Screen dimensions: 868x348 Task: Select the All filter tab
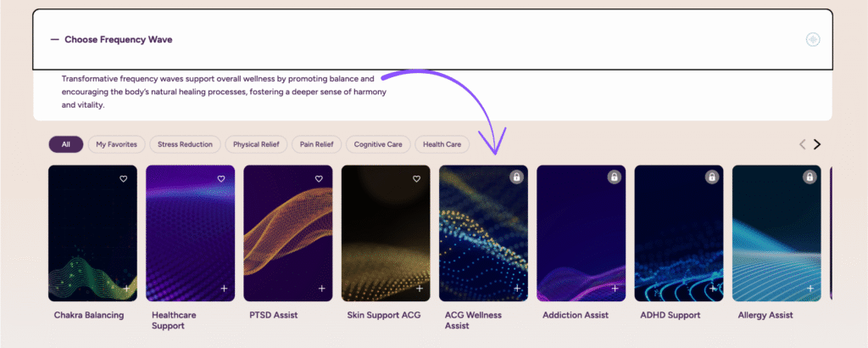pyautogui.click(x=65, y=144)
